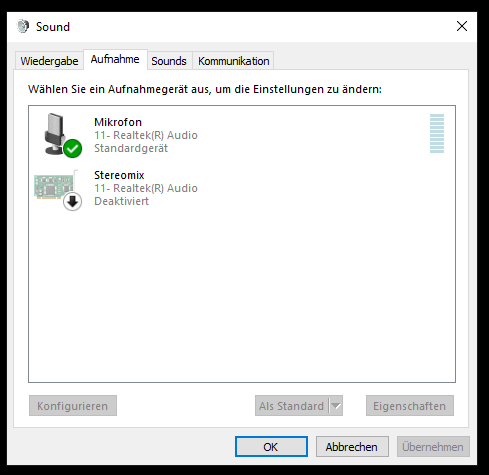Click the Übernehmen button
Image resolution: width=489 pixels, height=475 pixels.
pyautogui.click(x=433, y=447)
